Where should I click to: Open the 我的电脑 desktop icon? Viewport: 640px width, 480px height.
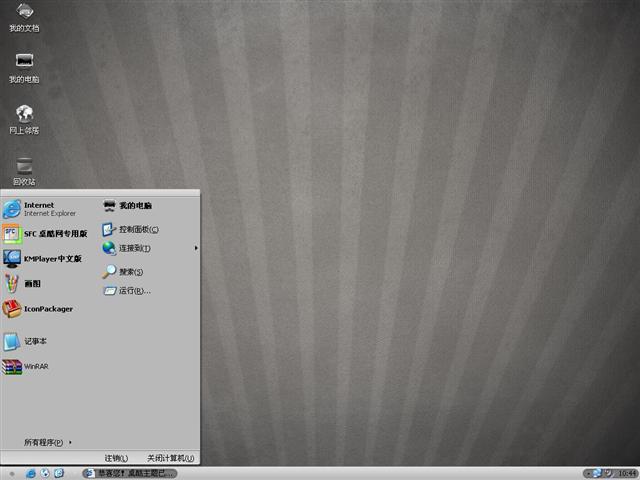click(x=24, y=68)
